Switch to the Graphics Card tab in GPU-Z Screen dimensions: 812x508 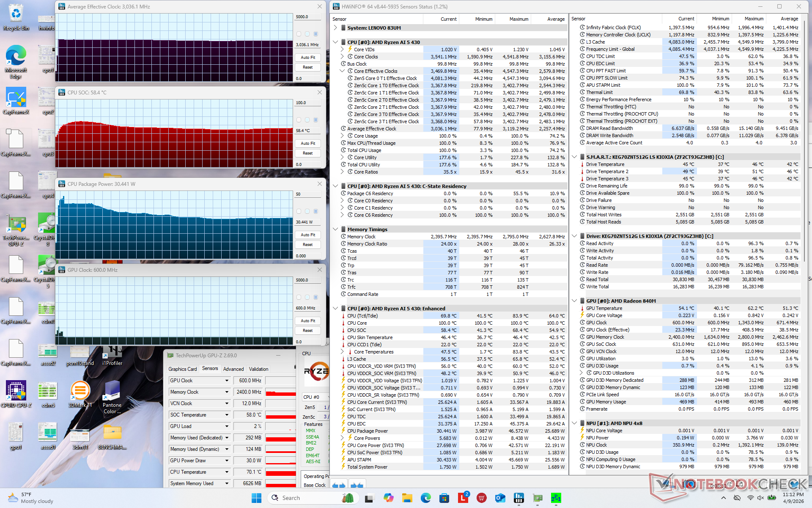(183, 369)
